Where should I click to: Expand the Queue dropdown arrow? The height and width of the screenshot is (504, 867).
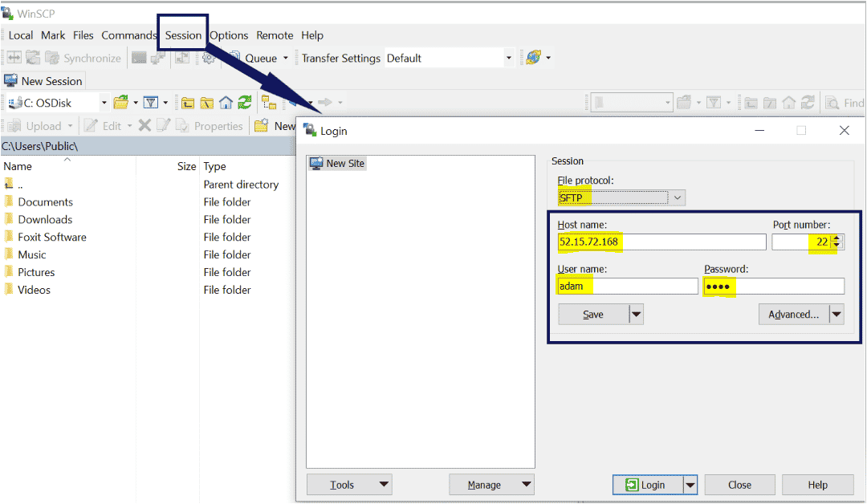pos(285,58)
